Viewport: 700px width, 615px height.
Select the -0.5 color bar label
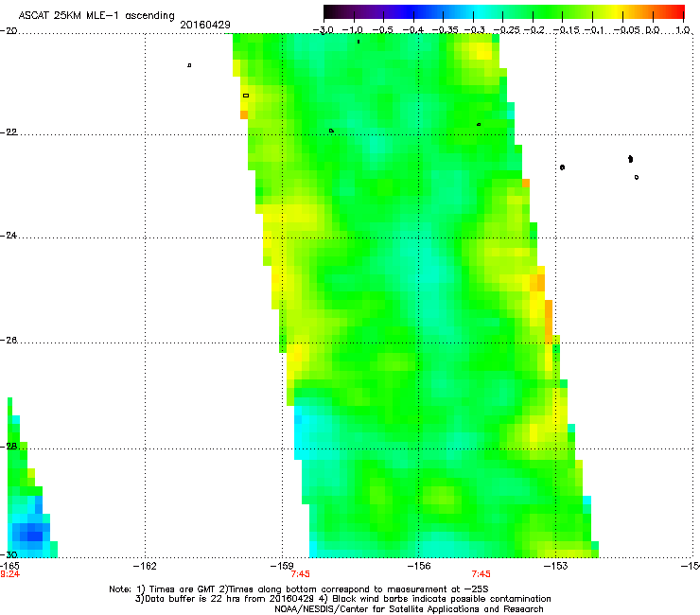pyautogui.click(x=382, y=30)
